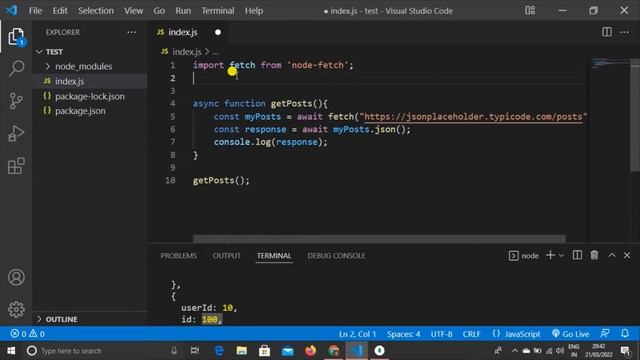Click the editor horizontal scrollbar
Screen dimensions: 640x360
379,238
